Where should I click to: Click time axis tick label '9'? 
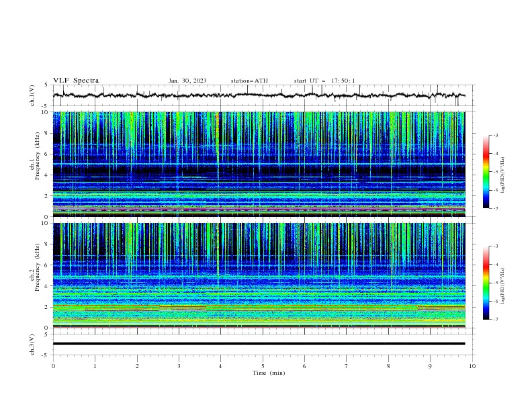[x=430, y=366]
